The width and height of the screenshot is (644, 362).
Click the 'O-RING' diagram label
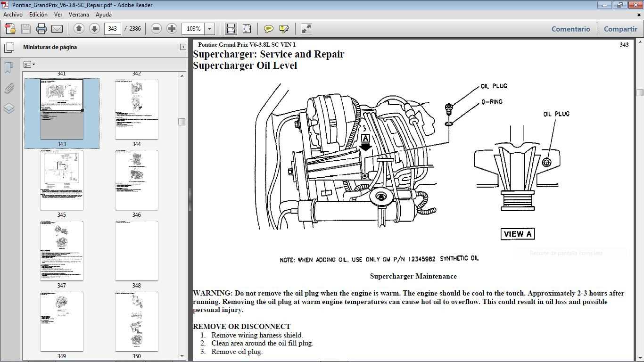pyautogui.click(x=492, y=102)
